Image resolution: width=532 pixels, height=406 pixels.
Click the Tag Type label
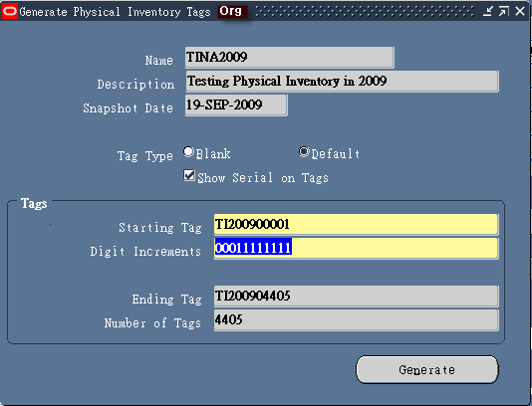145,156
